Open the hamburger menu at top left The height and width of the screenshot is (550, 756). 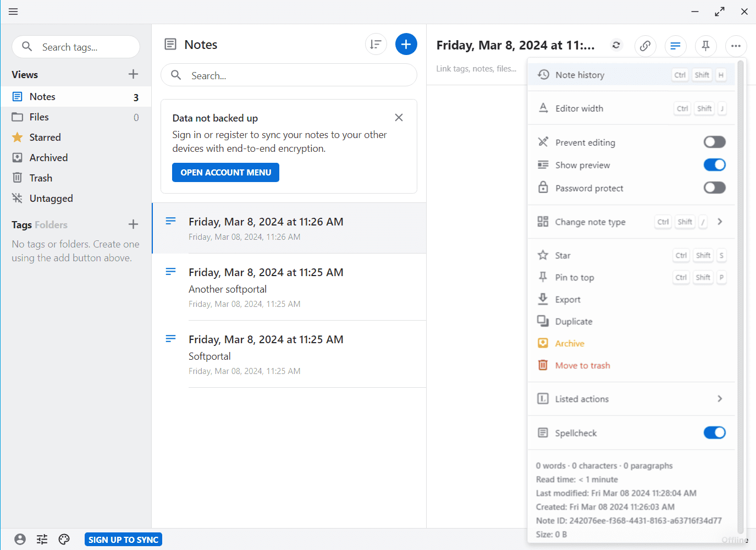pos(13,12)
